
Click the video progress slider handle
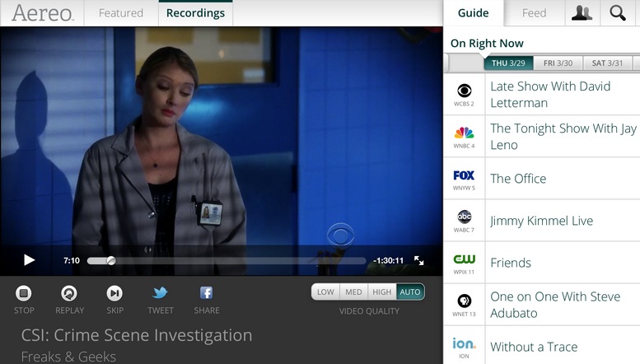click(110, 260)
